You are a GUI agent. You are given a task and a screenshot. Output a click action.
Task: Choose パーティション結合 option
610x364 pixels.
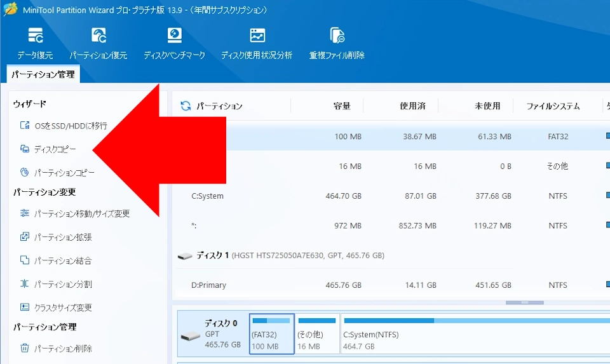[63, 260]
